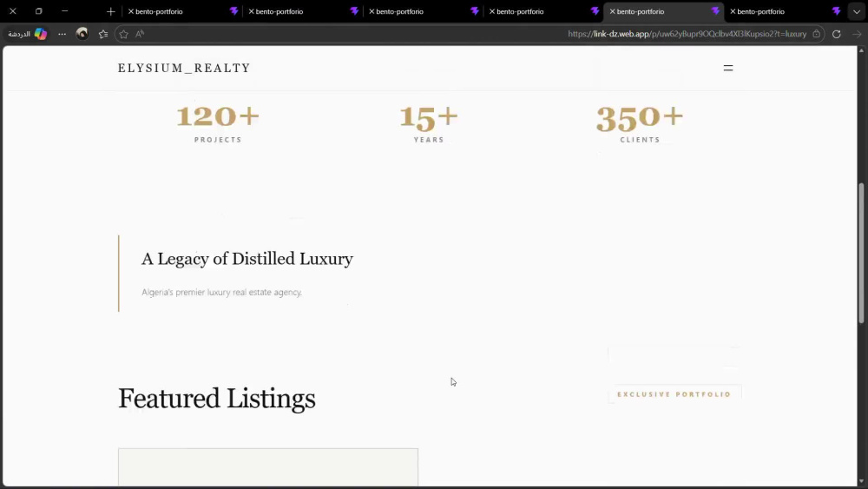Image resolution: width=868 pixels, height=489 pixels.
Task: Click the Algeria's premier luxury agency text
Action: point(221,292)
